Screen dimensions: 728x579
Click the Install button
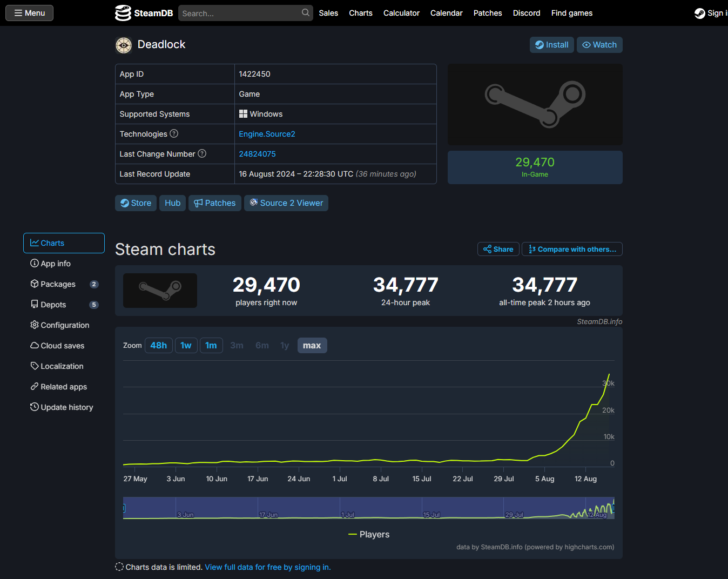pyautogui.click(x=551, y=45)
